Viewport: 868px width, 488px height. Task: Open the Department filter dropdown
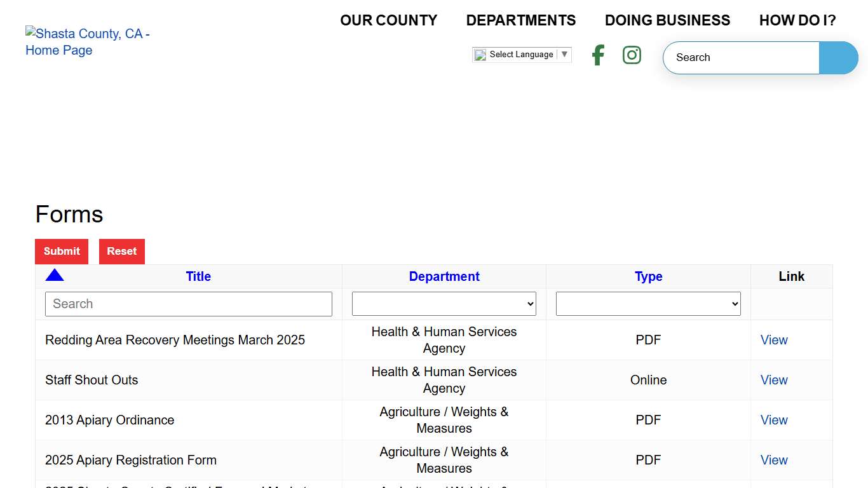pos(444,303)
